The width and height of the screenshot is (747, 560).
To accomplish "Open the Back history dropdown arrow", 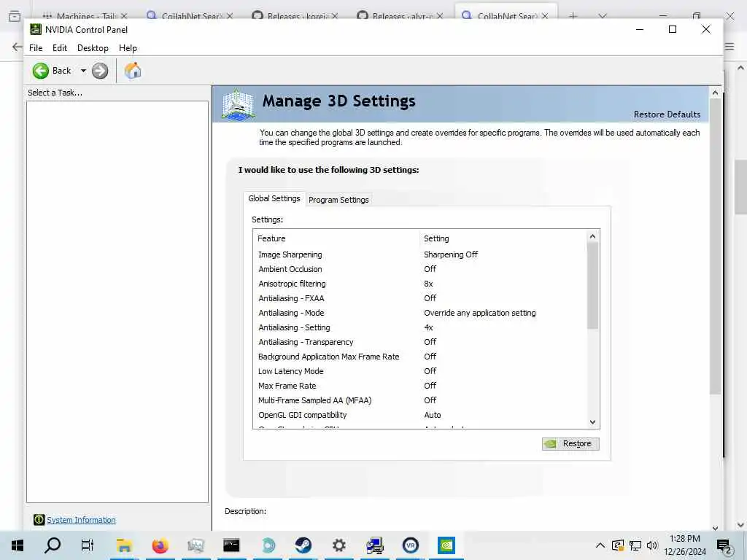I will (x=83, y=71).
